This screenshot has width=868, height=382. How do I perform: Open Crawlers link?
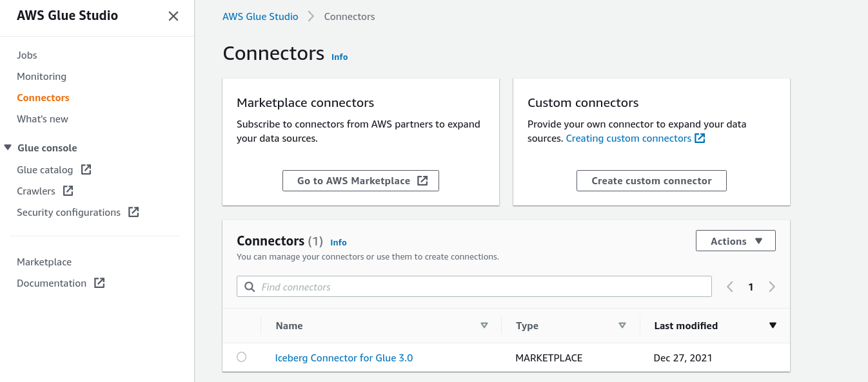point(36,191)
